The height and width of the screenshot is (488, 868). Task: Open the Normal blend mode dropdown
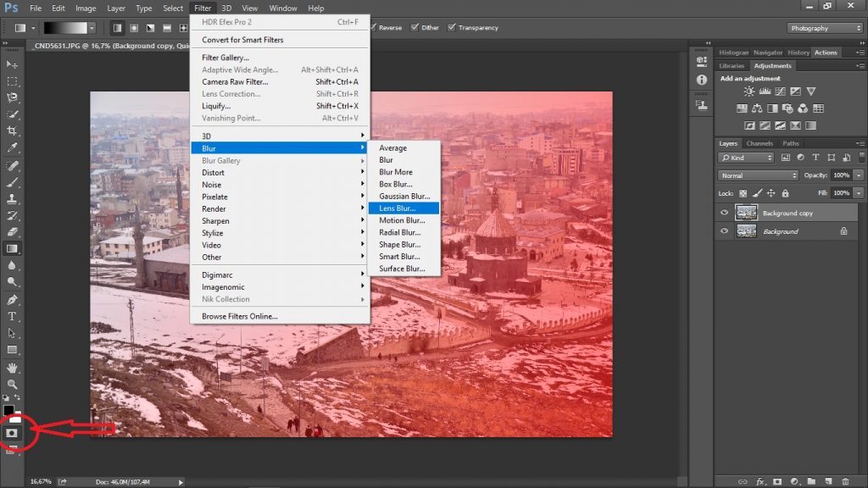coord(758,175)
